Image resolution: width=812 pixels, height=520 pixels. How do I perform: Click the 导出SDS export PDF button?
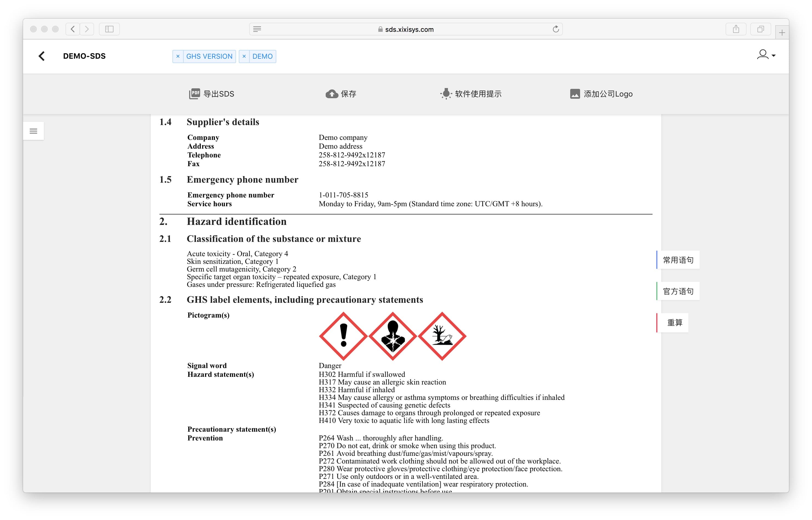pos(212,94)
